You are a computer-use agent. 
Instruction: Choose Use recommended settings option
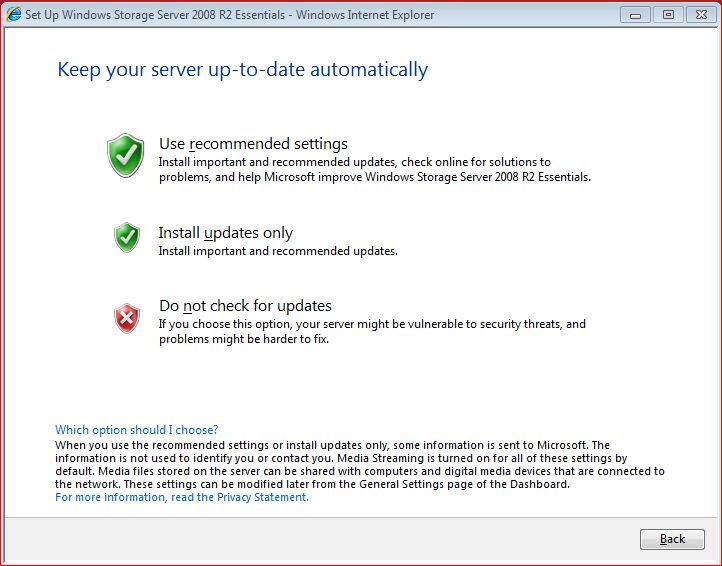click(x=253, y=144)
